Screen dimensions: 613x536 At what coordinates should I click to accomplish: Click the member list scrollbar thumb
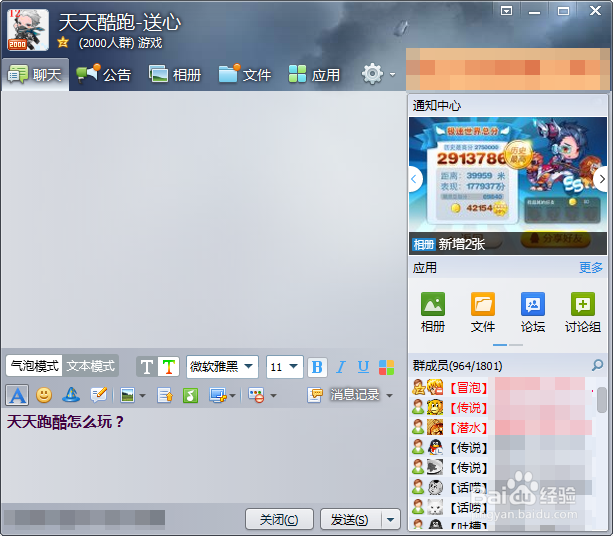[602, 400]
